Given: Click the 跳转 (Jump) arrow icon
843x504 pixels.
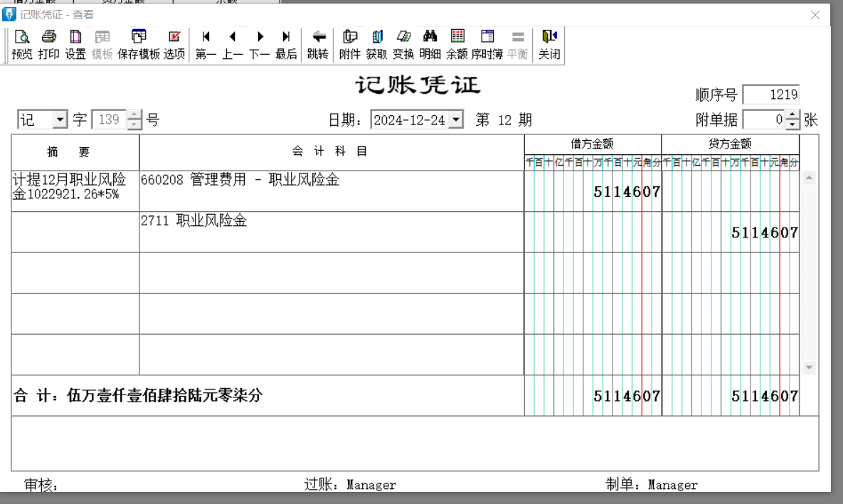Looking at the screenshot, I should point(318,44).
